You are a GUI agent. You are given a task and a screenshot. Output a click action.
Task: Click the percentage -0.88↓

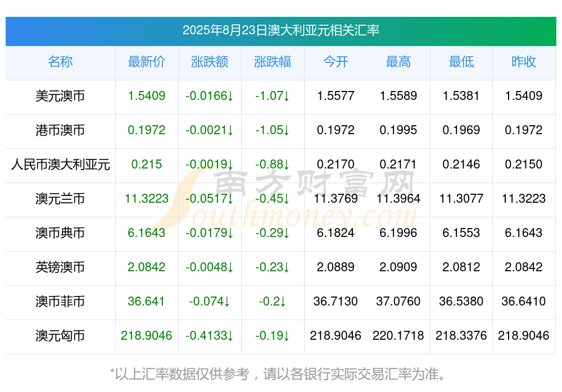[x=273, y=165]
